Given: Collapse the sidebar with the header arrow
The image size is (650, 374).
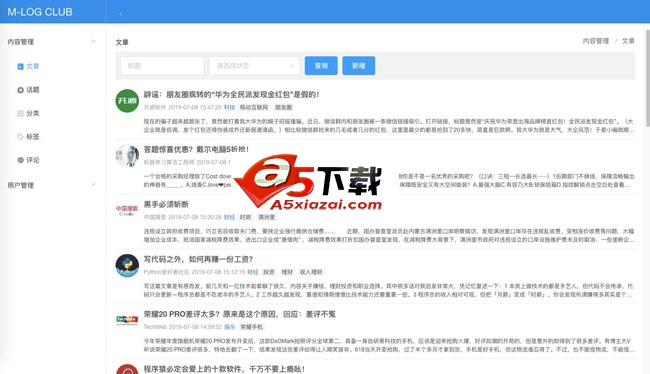Looking at the screenshot, I should click(121, 14).
